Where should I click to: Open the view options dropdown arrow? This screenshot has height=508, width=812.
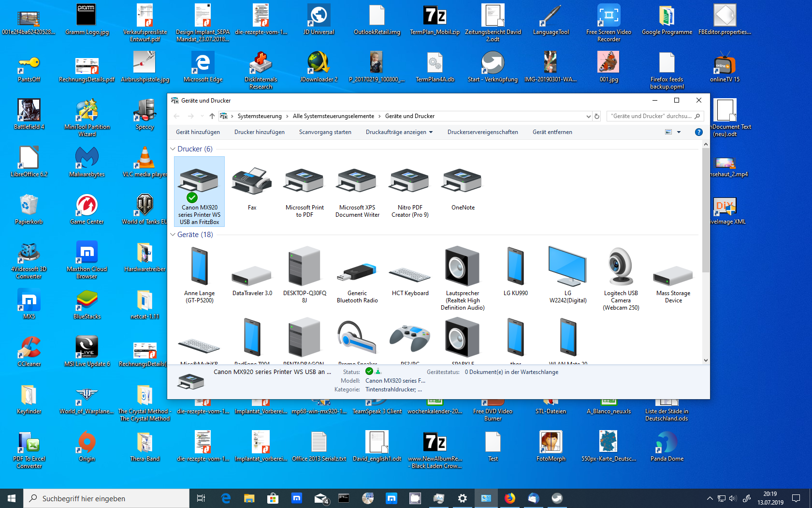point(679,132)
